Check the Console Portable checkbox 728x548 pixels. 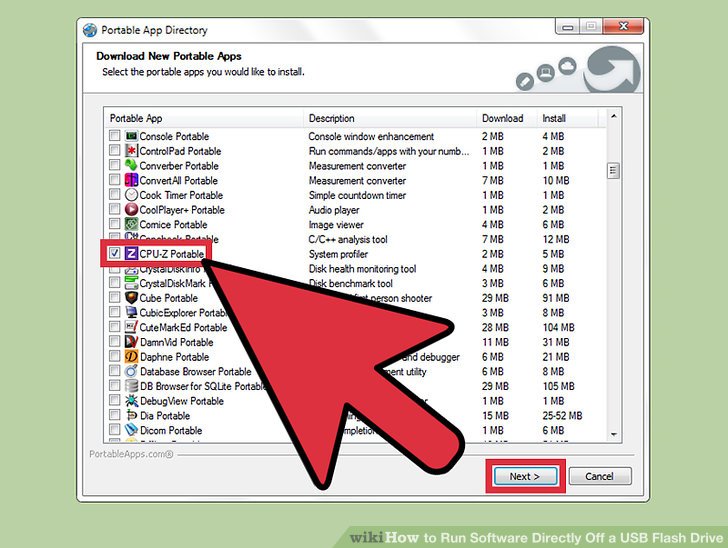coord(114,136)
